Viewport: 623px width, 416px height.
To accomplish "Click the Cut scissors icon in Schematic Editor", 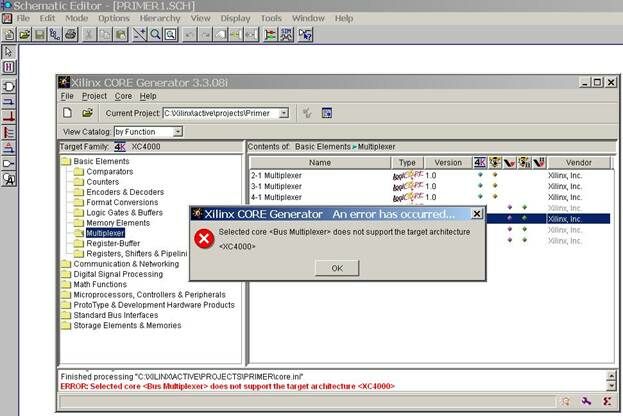I will pos(89,35).
